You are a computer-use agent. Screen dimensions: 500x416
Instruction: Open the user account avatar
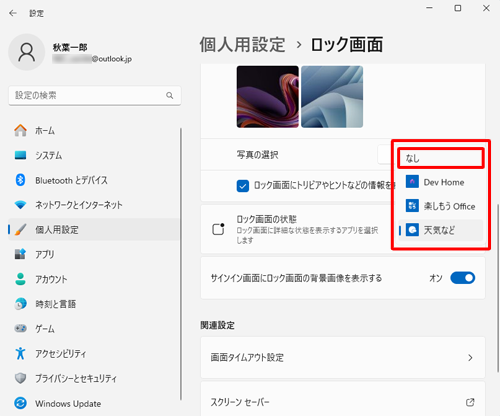tap(26, 52)
